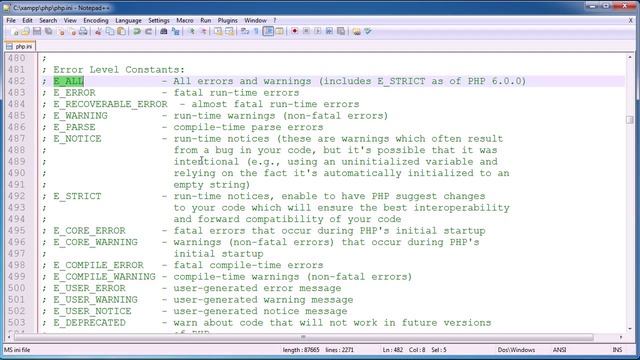Click the 'Ln : 482' status bar entry

point(393,350)
